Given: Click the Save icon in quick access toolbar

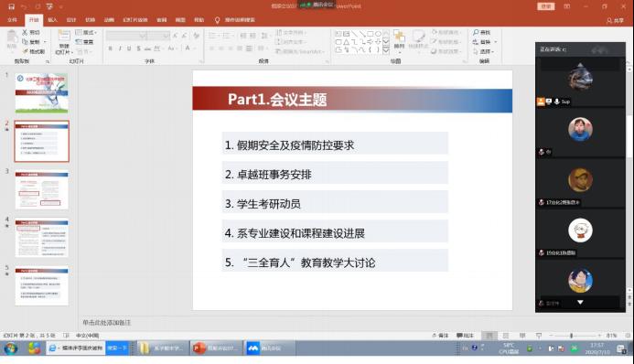Looking at the screenshot, I should click(x=11, y=6).
